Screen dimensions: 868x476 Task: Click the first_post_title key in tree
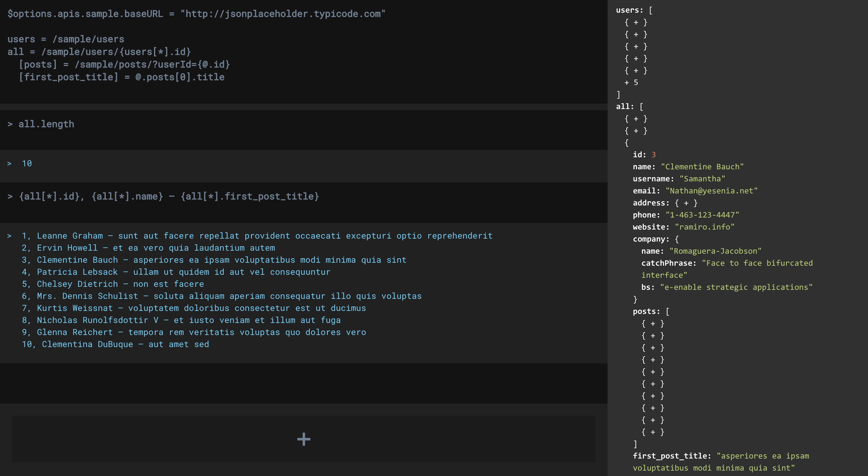click(671, 456)
